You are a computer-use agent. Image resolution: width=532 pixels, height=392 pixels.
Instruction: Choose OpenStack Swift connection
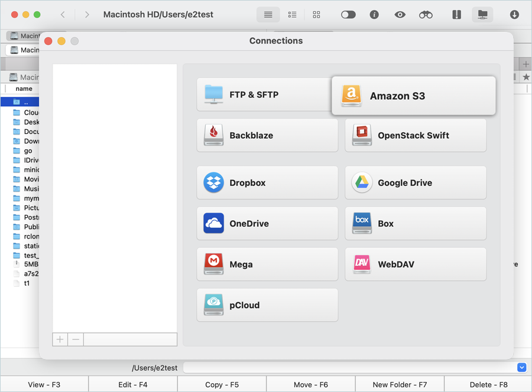pos(416,135)
